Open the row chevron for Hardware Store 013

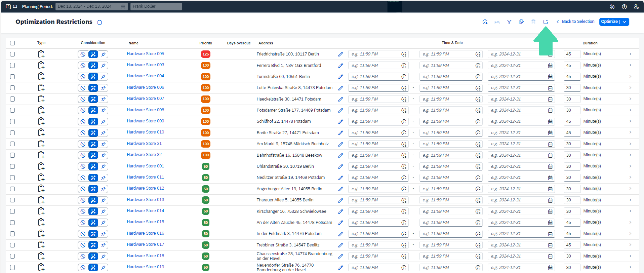tap(630, 200)
